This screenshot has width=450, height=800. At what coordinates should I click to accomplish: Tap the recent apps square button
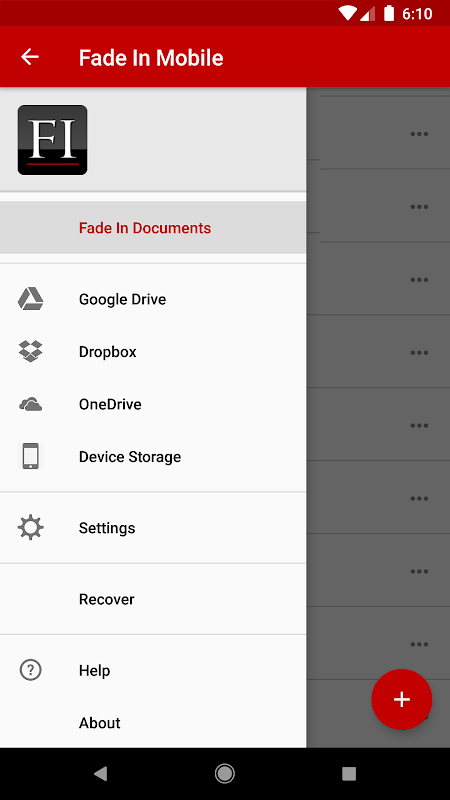[x=349, y=774]
